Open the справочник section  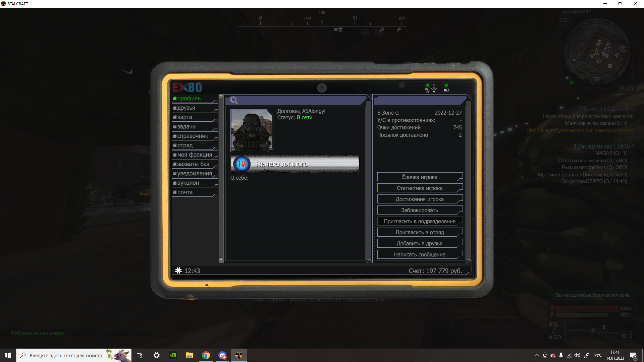(x=195, y=136)
